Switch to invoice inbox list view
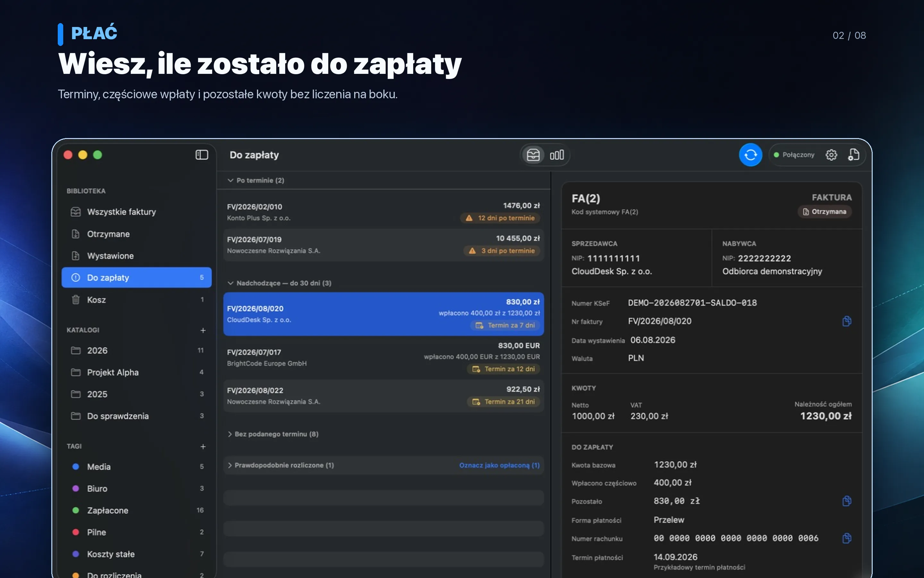 (x=533, y=155)
